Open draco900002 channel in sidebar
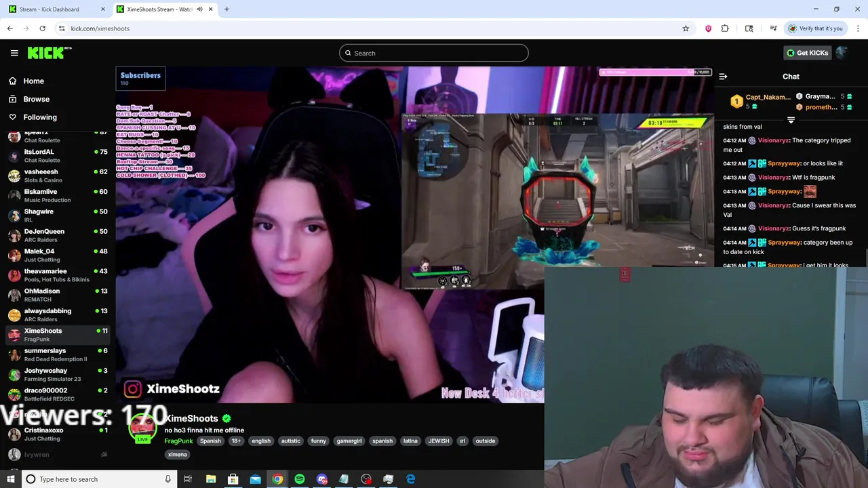The height and width of the screenshot is (488, 868). (58, 394)
